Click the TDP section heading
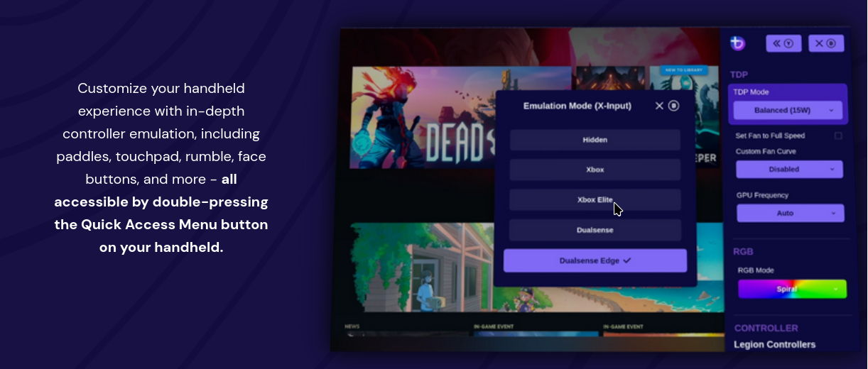 [739, 75]
